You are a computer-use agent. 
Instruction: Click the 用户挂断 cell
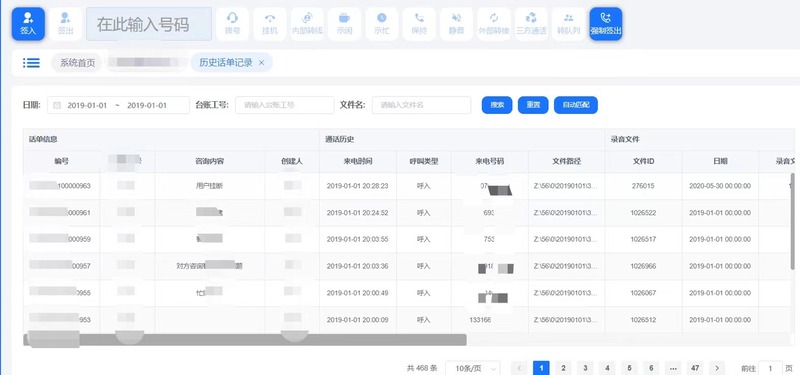[209, 186]
